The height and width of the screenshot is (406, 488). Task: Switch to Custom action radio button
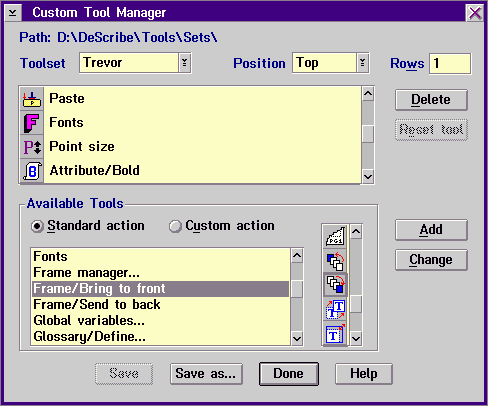click(175, 226)
